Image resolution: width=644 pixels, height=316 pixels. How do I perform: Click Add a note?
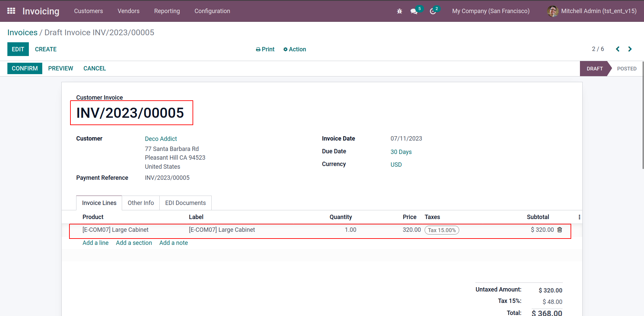[173, 243]
